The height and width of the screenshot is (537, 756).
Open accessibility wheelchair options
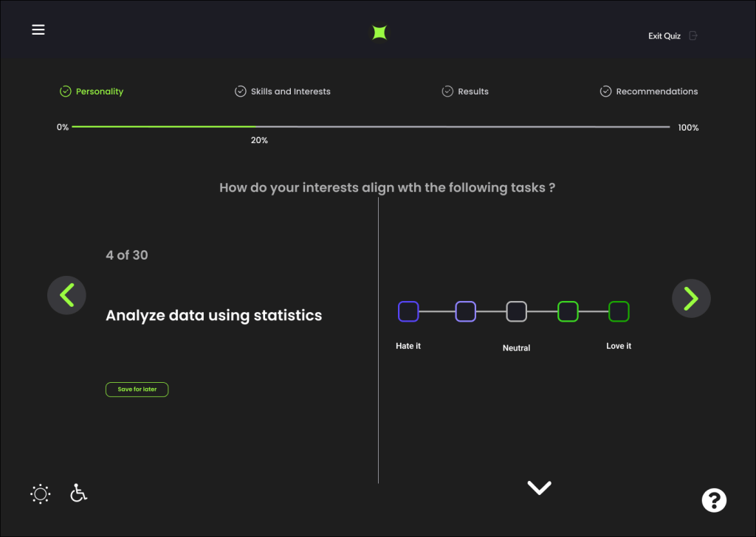coord(78,493)
